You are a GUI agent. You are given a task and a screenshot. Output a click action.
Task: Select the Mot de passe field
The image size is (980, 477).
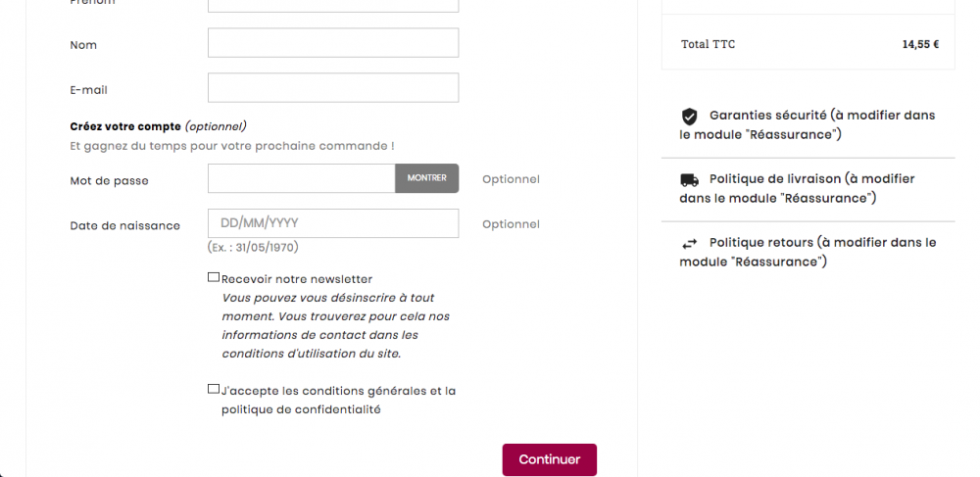pos(301,178)
